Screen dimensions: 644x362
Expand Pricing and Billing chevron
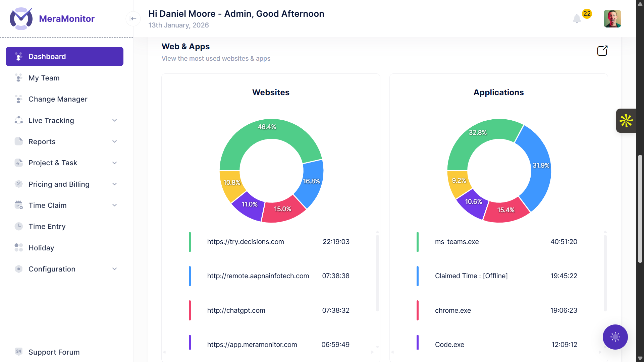[x=114, y=184]
